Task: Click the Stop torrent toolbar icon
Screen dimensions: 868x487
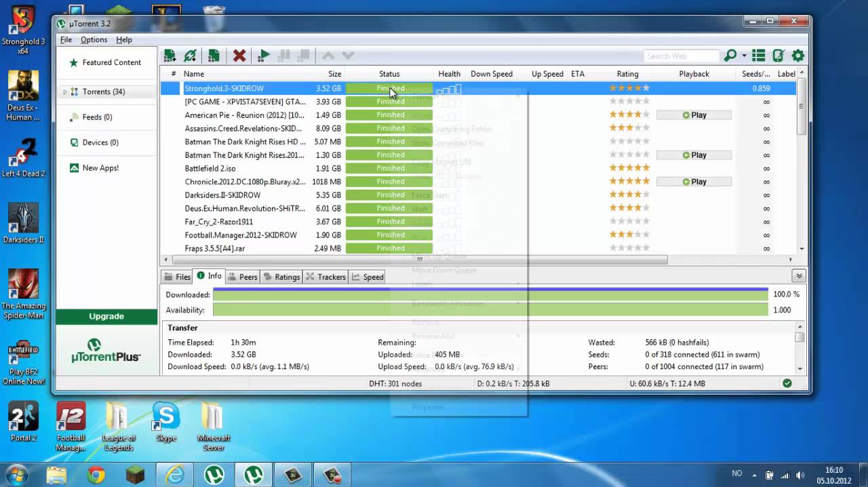Action: pos(304,56)
